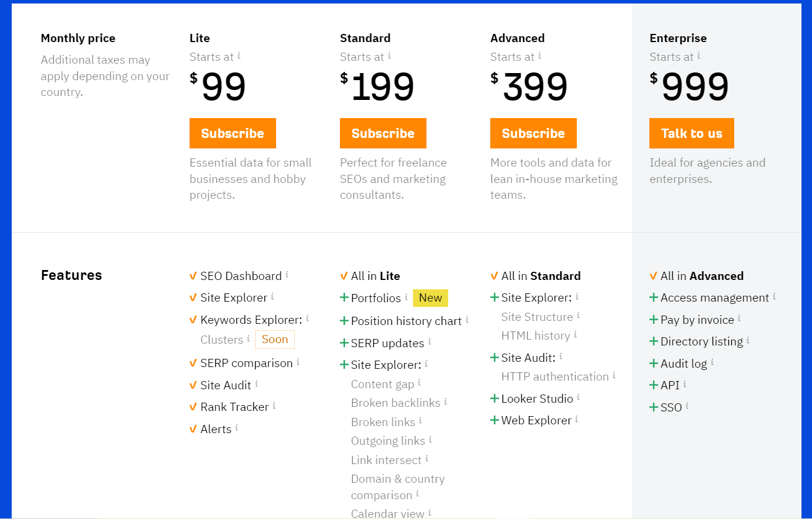Viewport: 812px width, 519px height.
Task: Click the info icon next to API
Action: (684, 384)
